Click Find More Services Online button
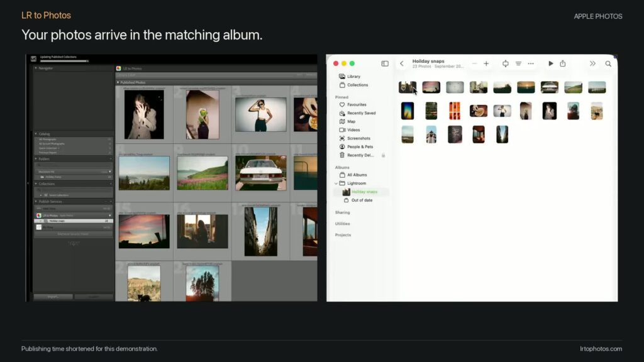Viewport: 644px width, 362px height. 73,234
